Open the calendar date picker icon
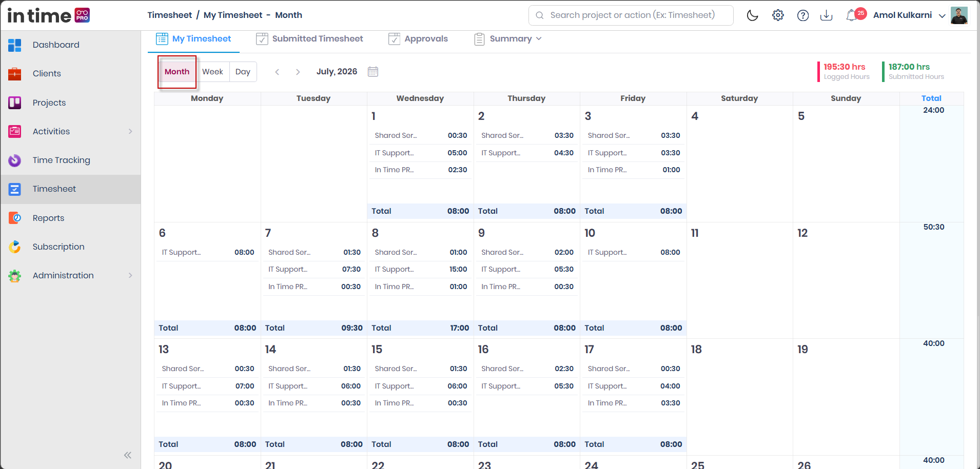Screen dimensions: 980x469 373,72
